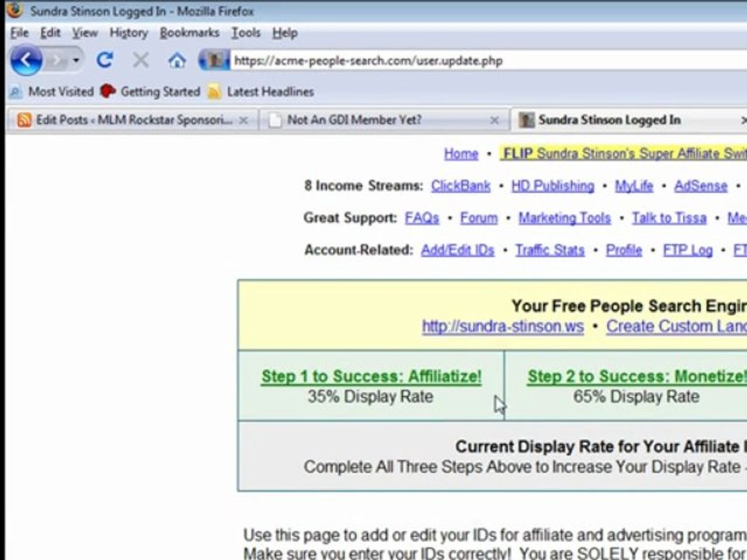Open the ClickBank link
This screenshot has height=560, width=747.
coord(461,186)
